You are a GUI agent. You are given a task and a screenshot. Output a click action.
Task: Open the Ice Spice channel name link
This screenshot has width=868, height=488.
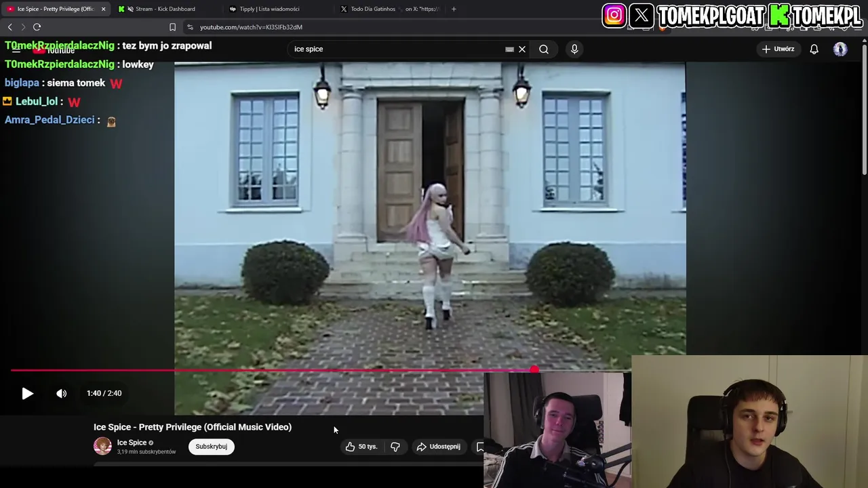[132, 443]
